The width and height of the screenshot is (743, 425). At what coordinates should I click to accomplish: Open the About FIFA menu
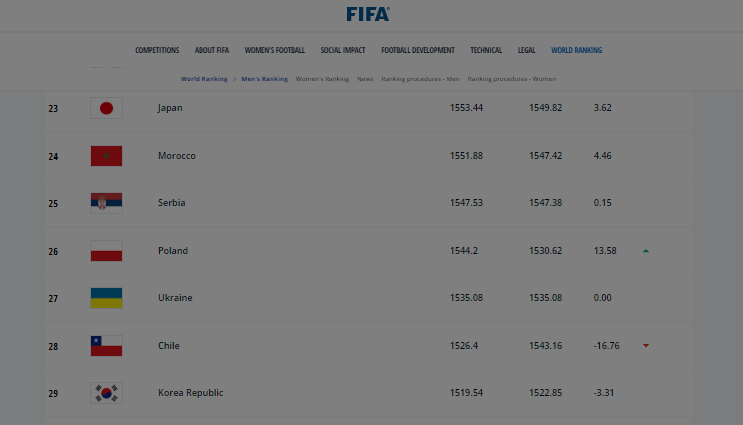click(x=212, y=50)
